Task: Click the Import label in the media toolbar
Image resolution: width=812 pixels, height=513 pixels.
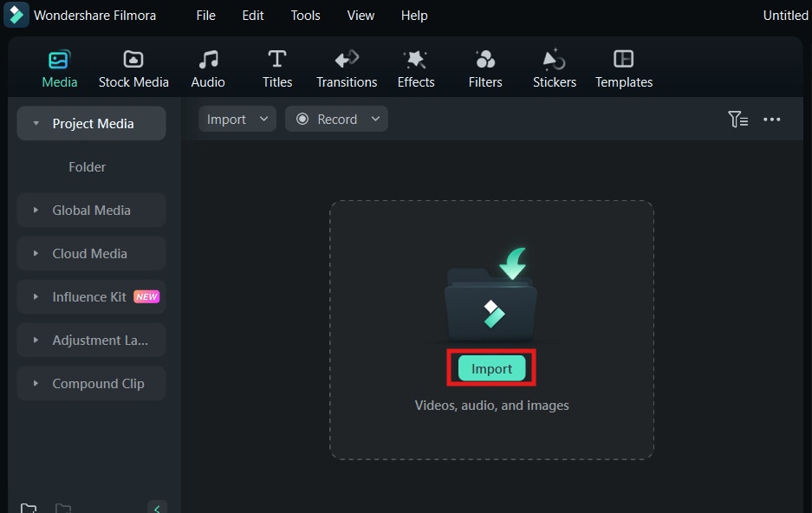Action: coord(226,120)
